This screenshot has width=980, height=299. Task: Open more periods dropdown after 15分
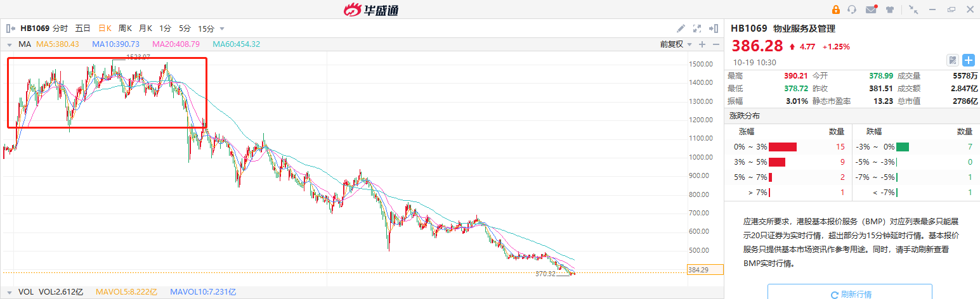(222, 29)
